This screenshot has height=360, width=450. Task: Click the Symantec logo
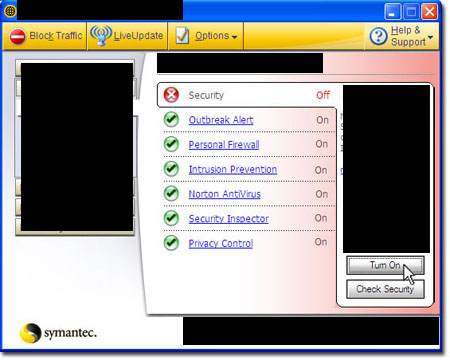tap(58, 333)
